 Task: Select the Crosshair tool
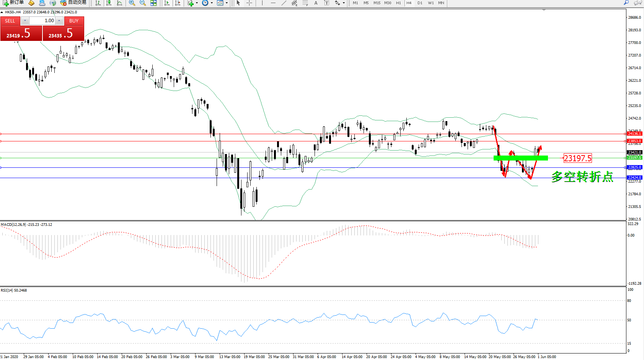[x=249, y=3]
